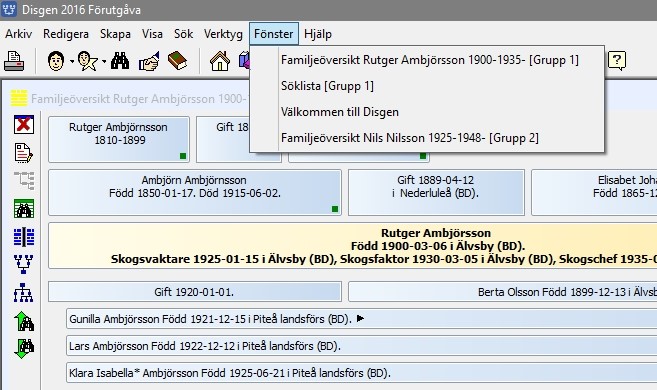Click the central Rutger Ambjörsson box
The image size is (657, 390).
click(x=352, y=245)
